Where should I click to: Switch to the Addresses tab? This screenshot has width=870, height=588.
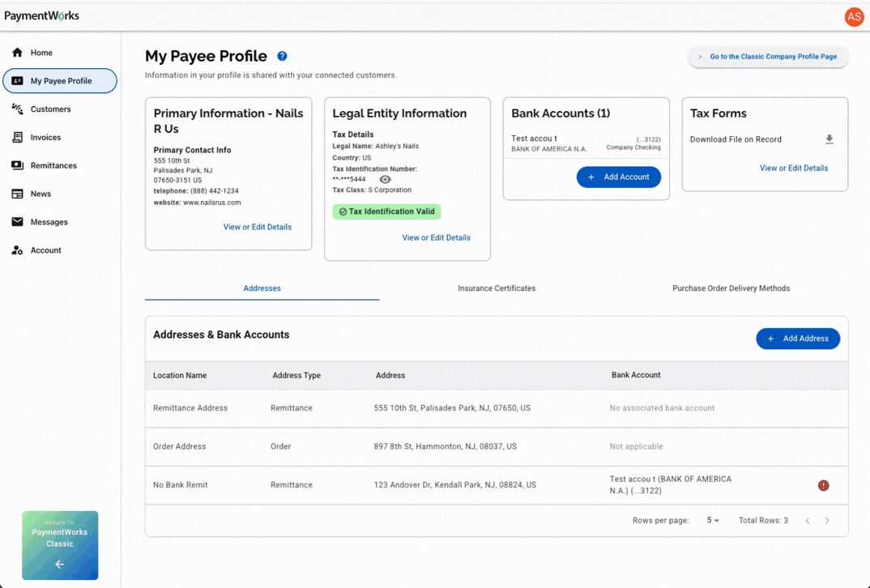tap(262, 288)
